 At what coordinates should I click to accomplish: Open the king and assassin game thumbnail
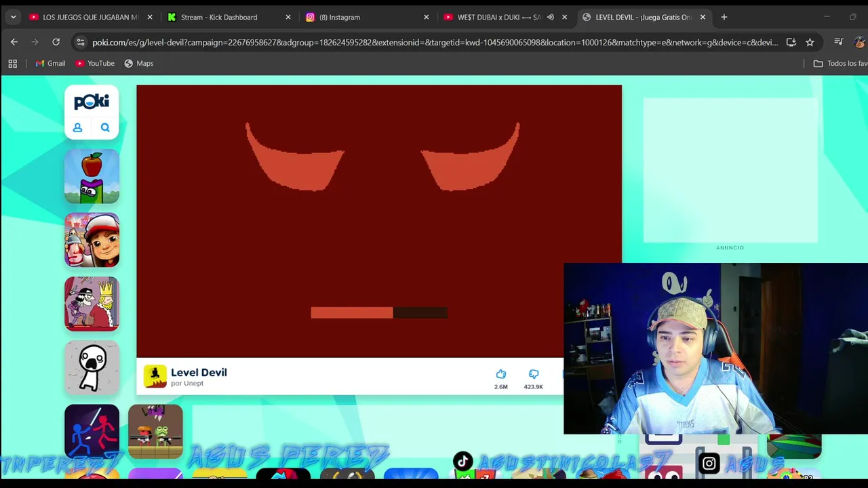(92, 304)
